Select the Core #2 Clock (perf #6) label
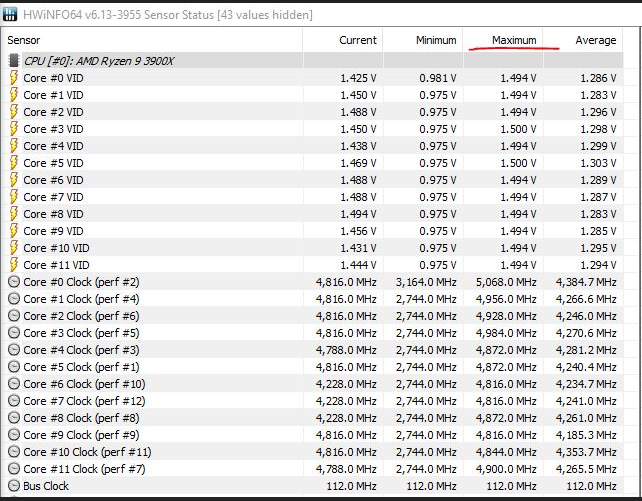The width and height of the screenshot is (642, 501). click(81, 316)
